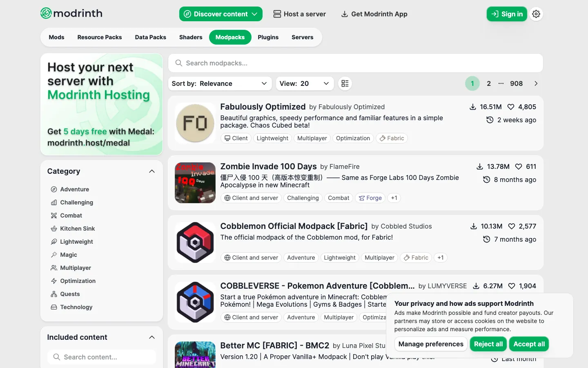Focus the Search modpacks input field
The width and height of the screenshot is (588, 368).
pos(356,63)
